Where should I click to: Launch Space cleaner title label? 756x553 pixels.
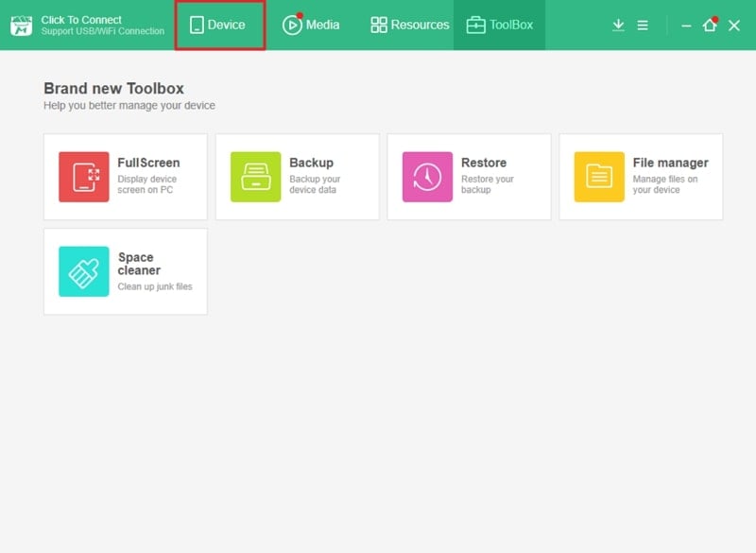(x=139, y=264)
